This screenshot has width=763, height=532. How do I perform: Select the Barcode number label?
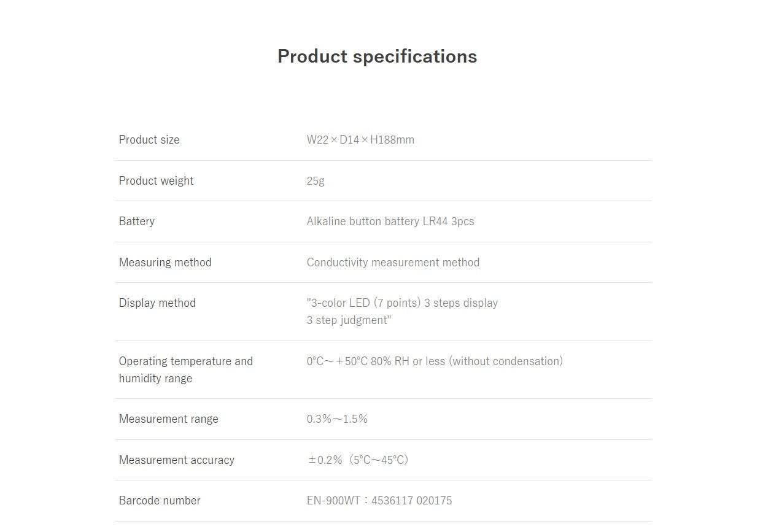pos(160,501)
